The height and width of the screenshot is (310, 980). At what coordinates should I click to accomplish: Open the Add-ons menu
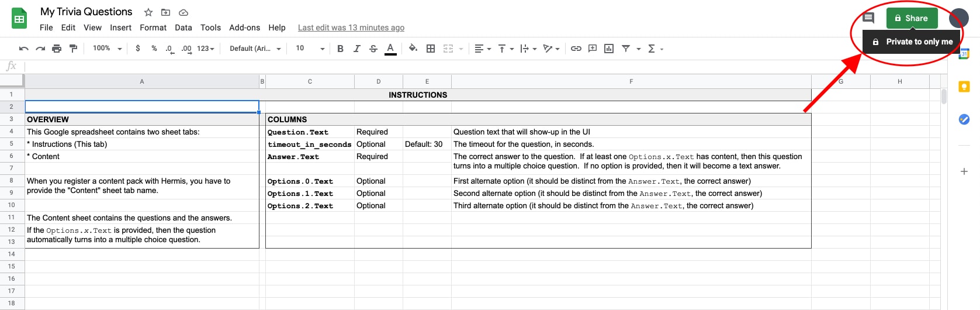[244, 27]
